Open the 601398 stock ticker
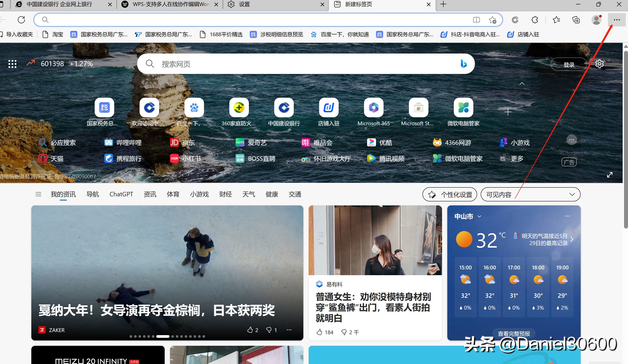This screenshot has height=364, width=628. pos(60,64)
